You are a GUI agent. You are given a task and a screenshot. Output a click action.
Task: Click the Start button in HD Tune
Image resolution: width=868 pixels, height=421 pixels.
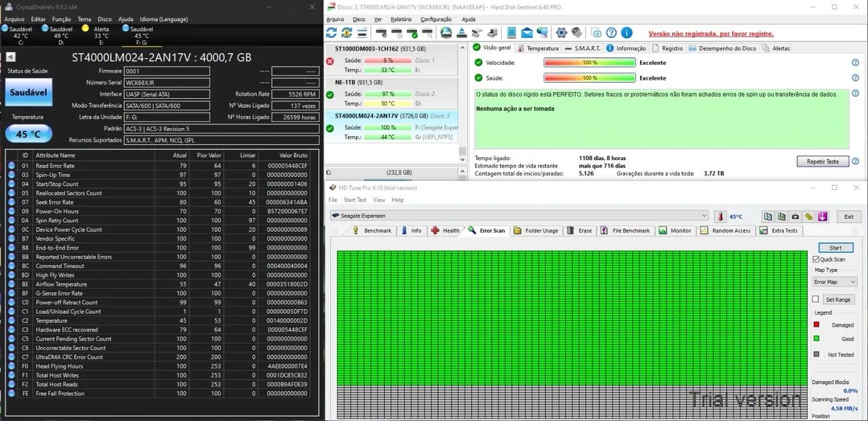[835, 247]
